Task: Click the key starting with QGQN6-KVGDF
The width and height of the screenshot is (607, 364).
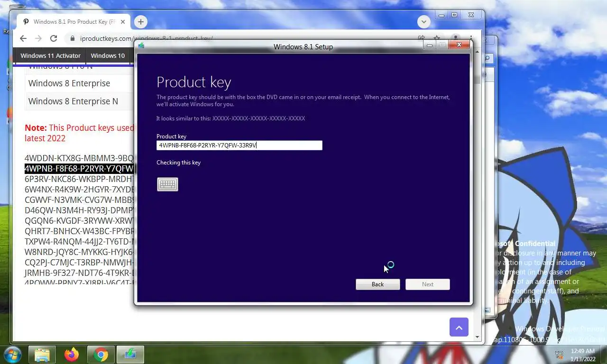Action: point(79,221)
